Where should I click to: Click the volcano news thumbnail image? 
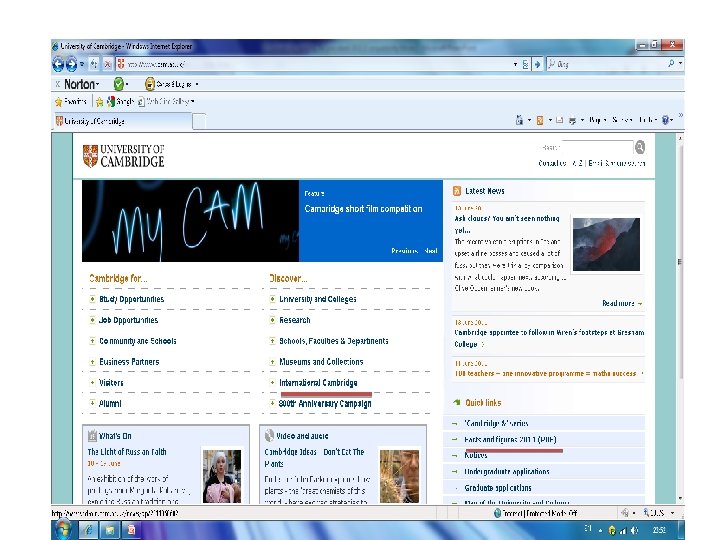coord(606,244)
